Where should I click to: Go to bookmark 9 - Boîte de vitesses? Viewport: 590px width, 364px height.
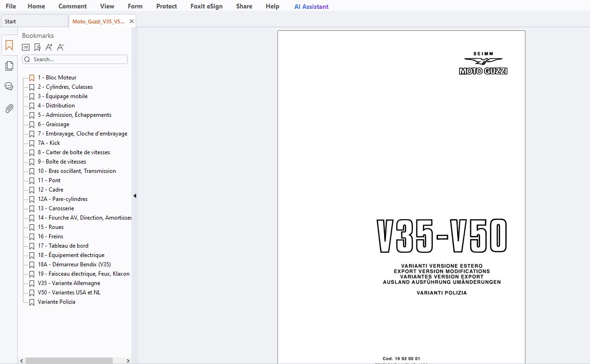[x=62, y=162]
